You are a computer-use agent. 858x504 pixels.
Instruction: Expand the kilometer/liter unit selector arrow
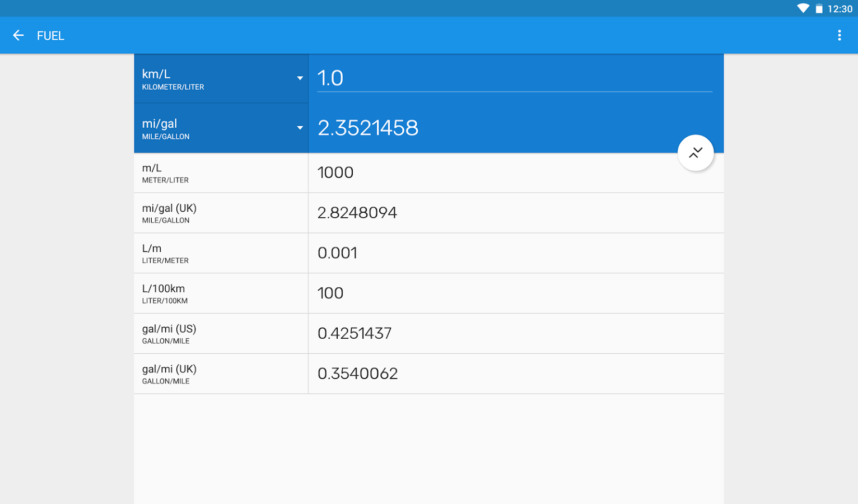tap(300, 78)
